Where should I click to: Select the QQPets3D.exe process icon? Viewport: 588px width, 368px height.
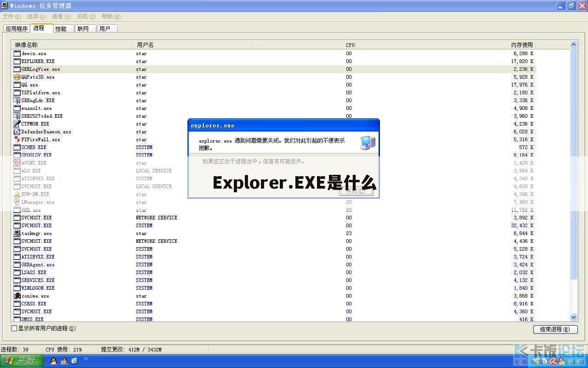pyautogui.click(x=17, y=77)
